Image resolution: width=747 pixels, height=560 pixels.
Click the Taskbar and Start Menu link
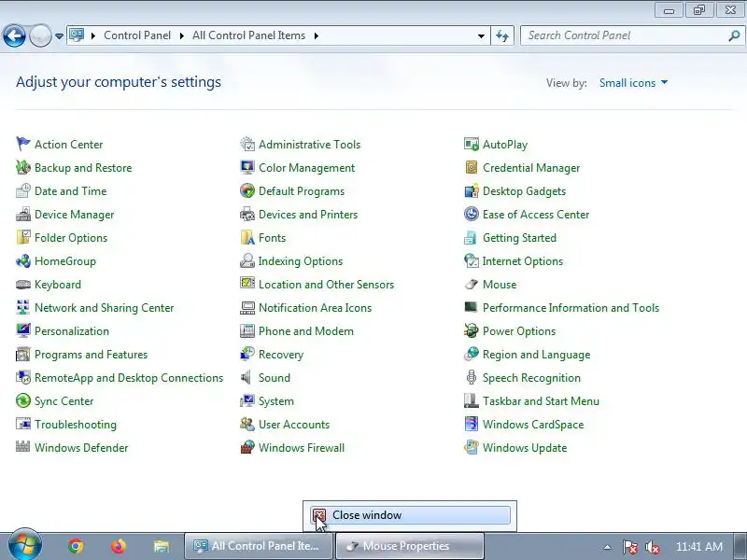click(541, 401)
